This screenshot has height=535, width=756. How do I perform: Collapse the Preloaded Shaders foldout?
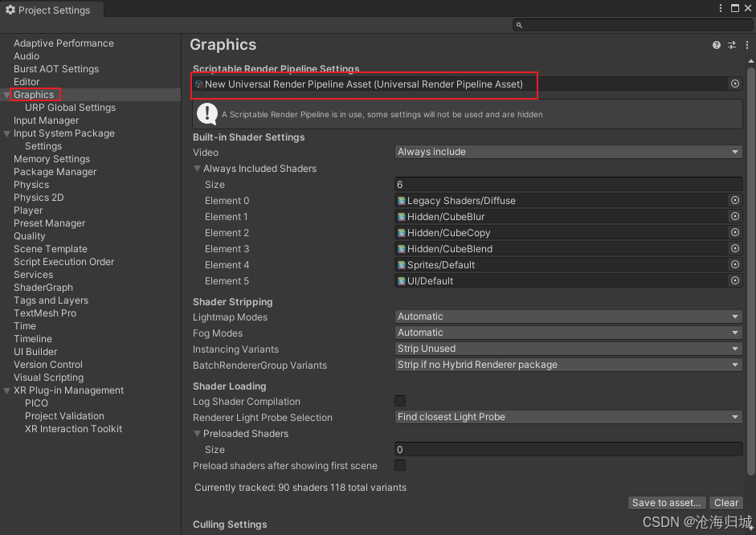[197, 434]
